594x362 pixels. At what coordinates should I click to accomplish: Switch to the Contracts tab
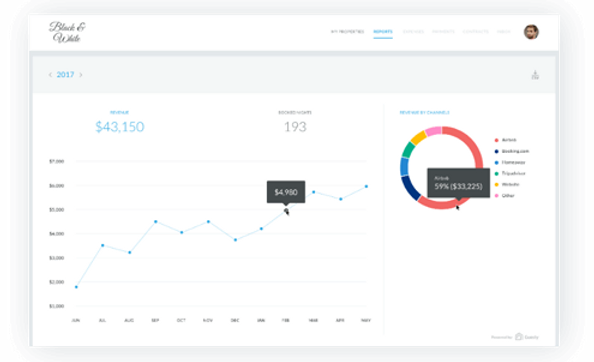click(476, 31)
